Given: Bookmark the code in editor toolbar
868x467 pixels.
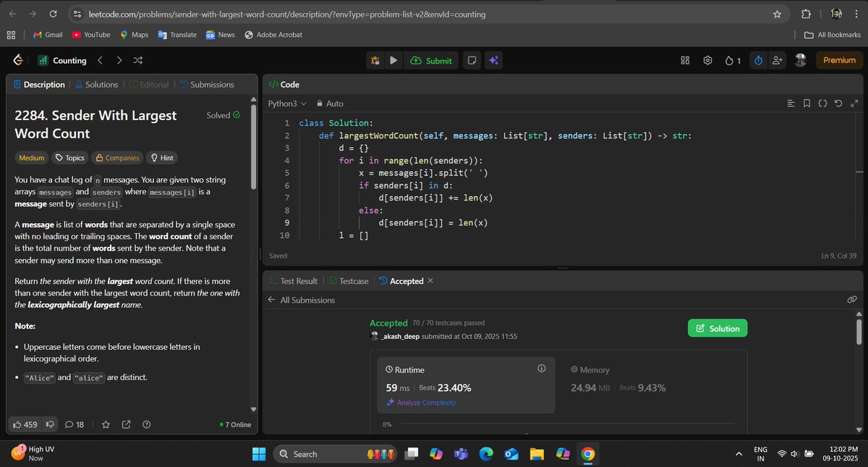Looking at the screenshot, I should point(807,104).
